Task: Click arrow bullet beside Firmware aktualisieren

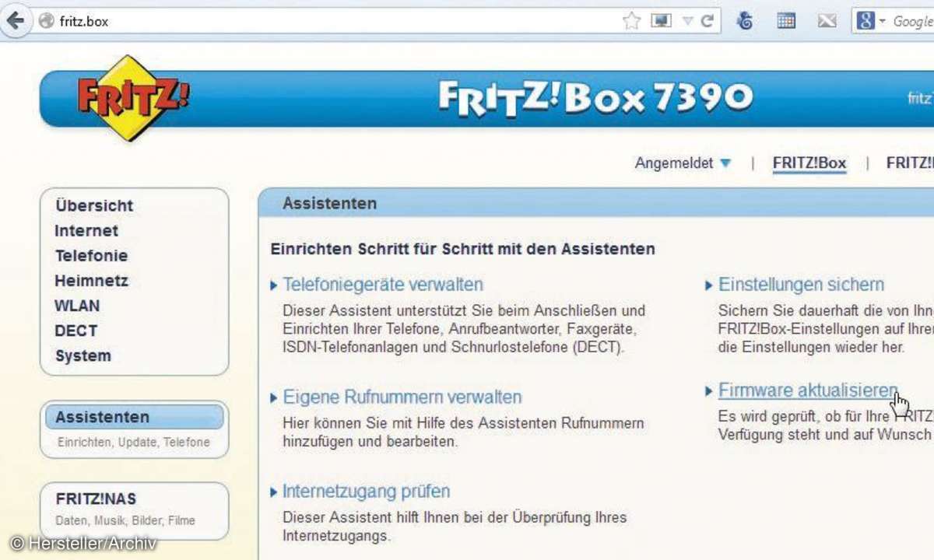Action: 709,391
